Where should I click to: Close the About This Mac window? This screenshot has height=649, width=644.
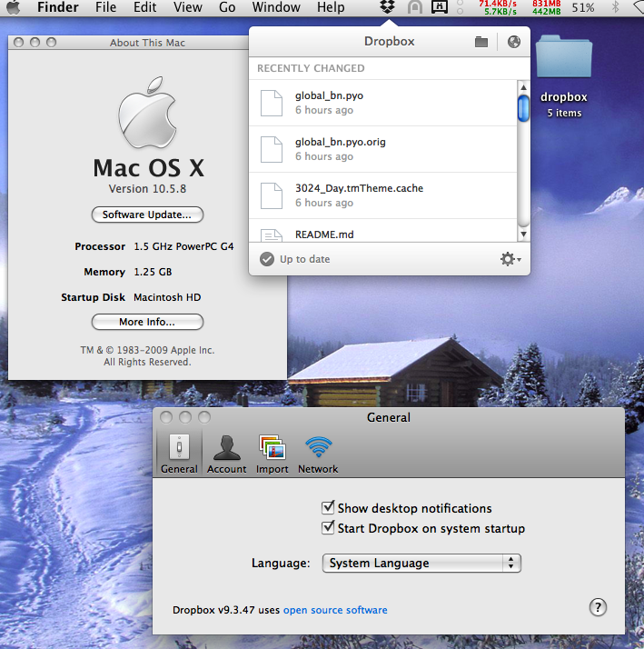tap(18, 42)
